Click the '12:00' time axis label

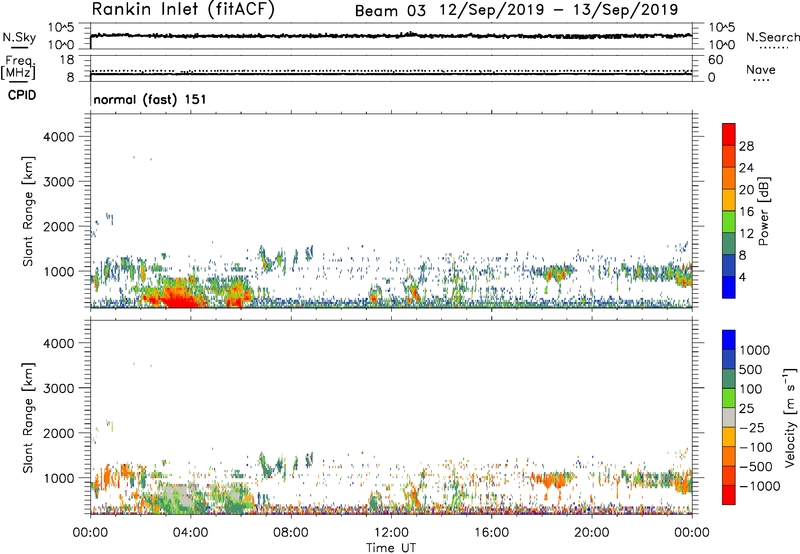click(x=391, y=532)
